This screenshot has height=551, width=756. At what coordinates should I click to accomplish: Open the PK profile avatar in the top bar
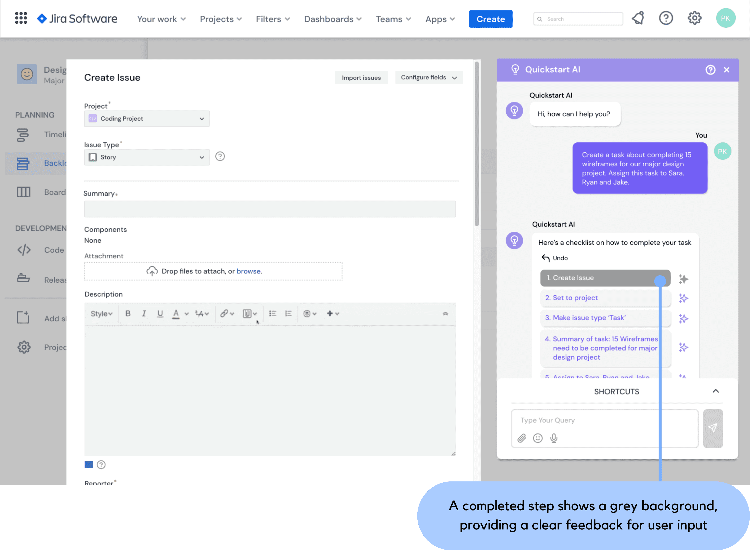click(x=726, y=18)
